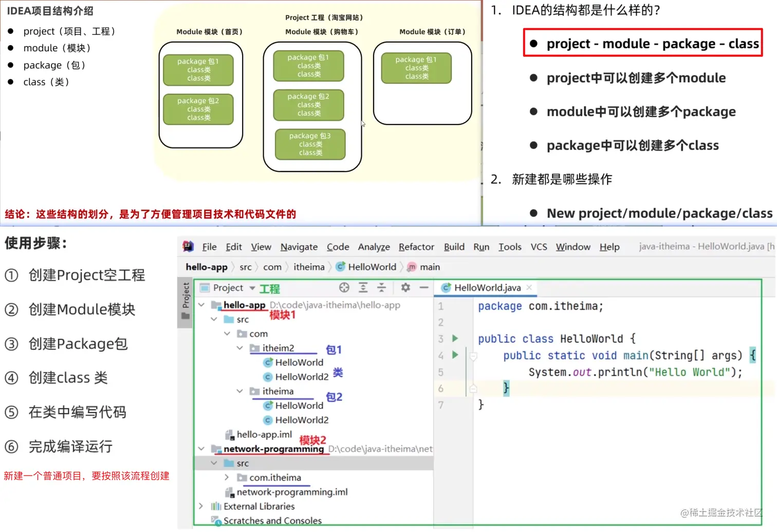Toggle the vertical Project side tab
The width and height of the screenshot is (777, 532).
[x=186, y=301]
